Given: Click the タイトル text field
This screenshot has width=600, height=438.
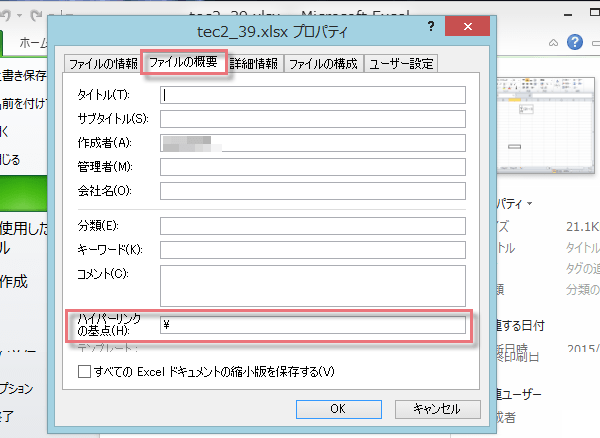Looking at the screenshot, I should pyautogui.click(x=313, y=95).
